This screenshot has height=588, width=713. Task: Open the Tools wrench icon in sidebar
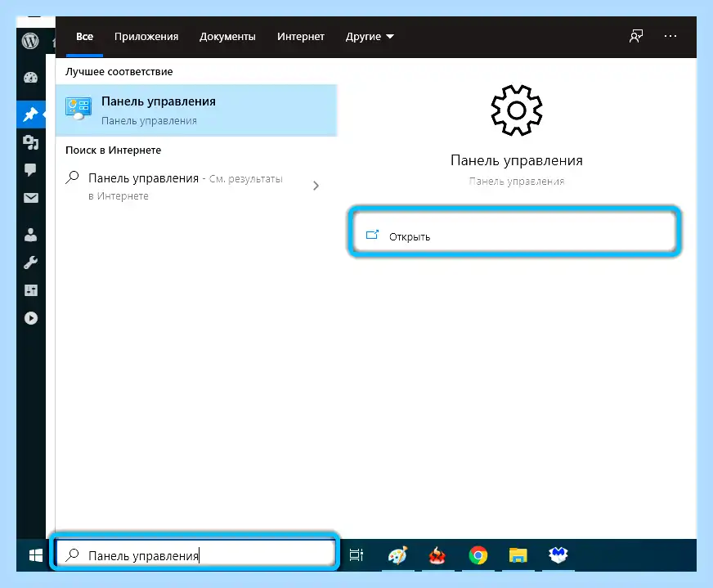[x=30, y=263]
